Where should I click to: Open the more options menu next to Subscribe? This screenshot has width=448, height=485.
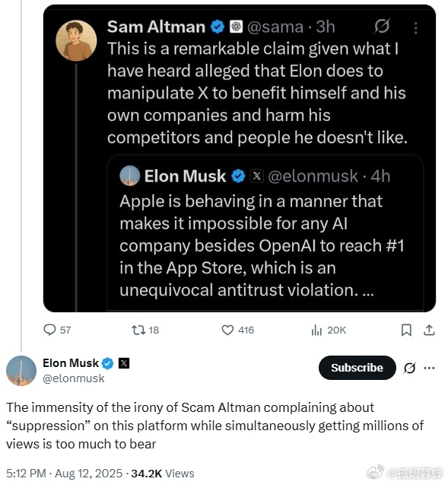pyautogui.click(x=430, y=368)
